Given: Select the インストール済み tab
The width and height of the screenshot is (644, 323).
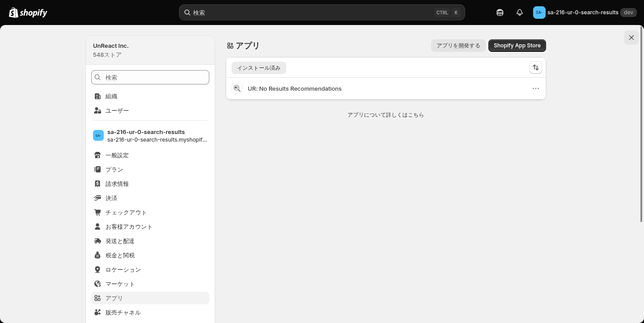Looking at the screenshot, I should pyautogui.click(x=259, y=68).
